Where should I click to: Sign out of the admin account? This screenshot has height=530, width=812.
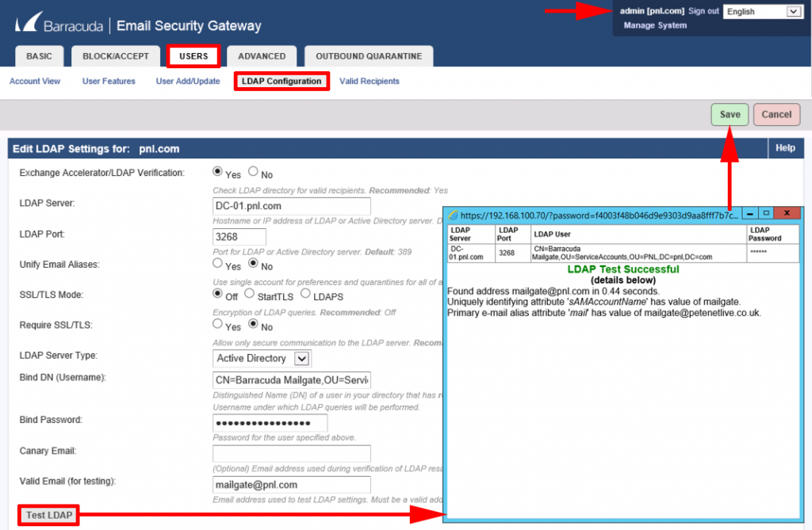[703, 11]
